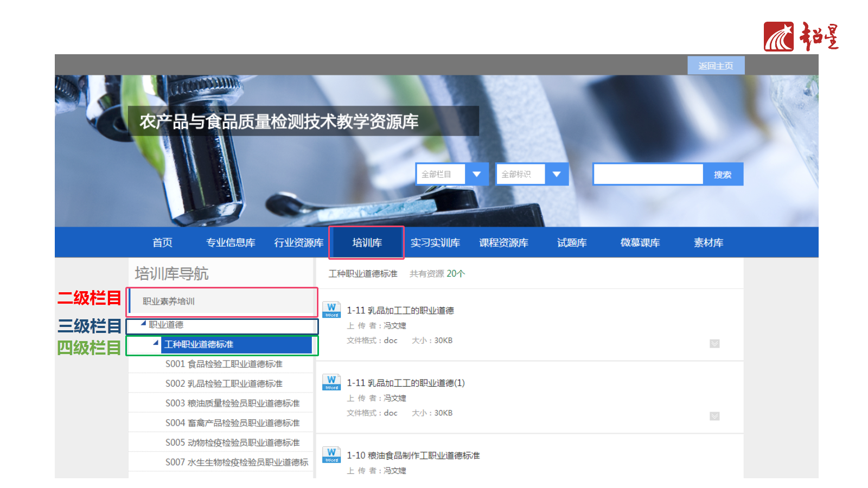Click the 返回主页 button
868x488 pixels.
(716, 66)
